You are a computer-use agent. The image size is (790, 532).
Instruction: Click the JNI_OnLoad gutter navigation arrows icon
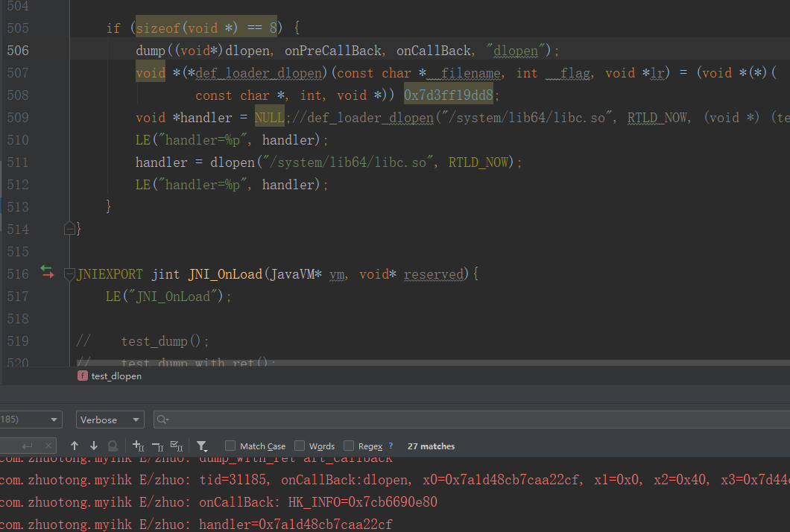click(47, 271)
